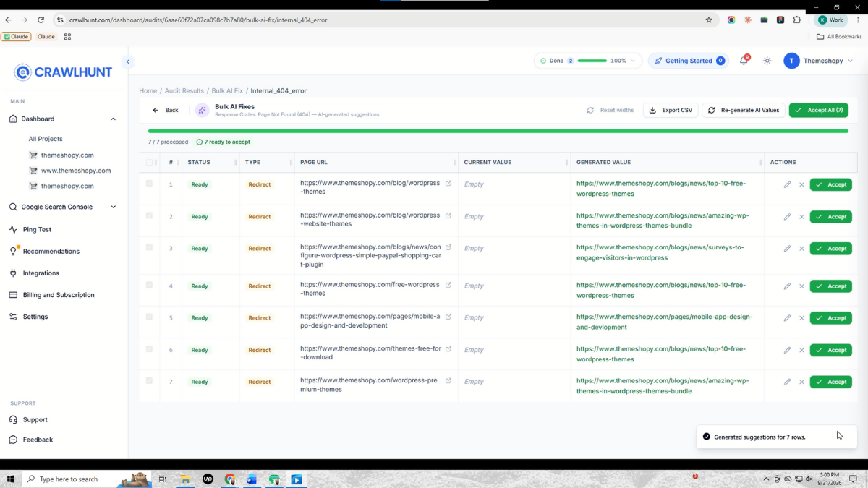The height and width of the screenshot is (488, 868).
Task: Toggle the light/dark theme sun icon
Action: click(767, 61)
